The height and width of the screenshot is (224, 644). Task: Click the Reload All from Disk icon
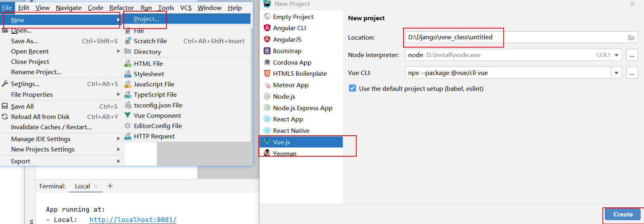(5, 117)
